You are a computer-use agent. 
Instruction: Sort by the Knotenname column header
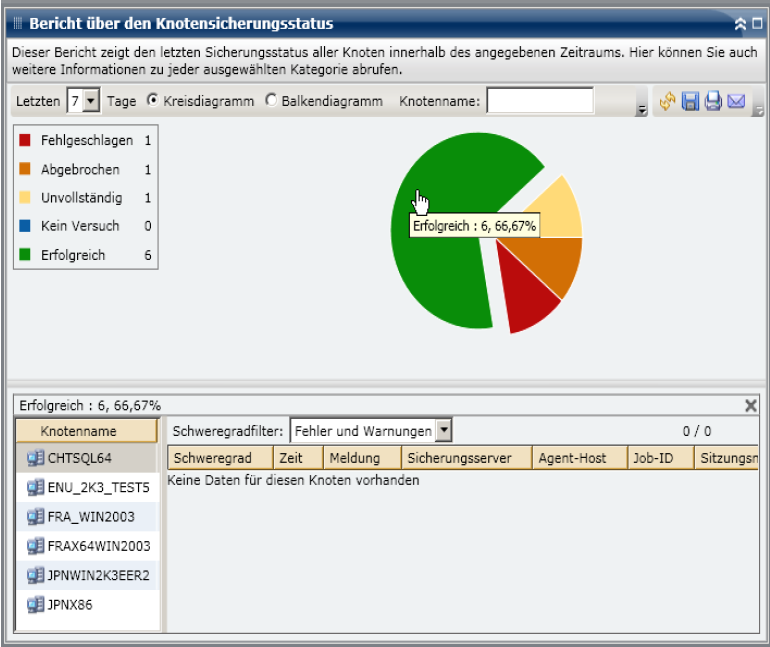pos(86,431)
